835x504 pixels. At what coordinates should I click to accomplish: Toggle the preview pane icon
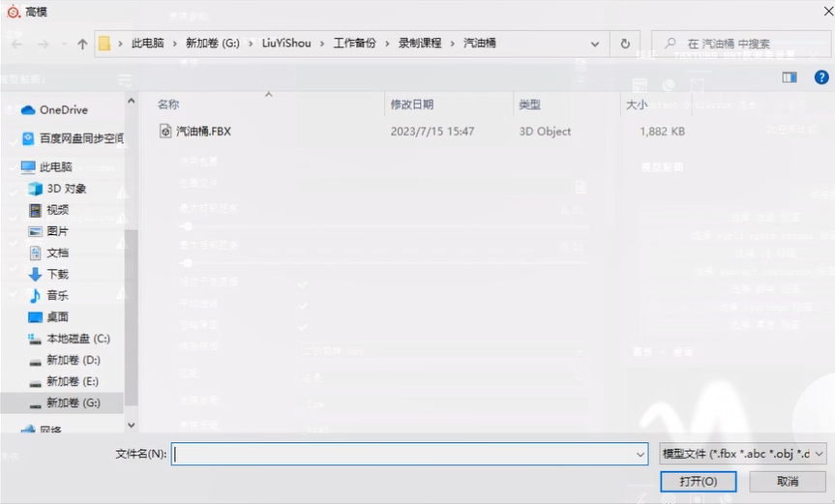(x=790, y=77)
